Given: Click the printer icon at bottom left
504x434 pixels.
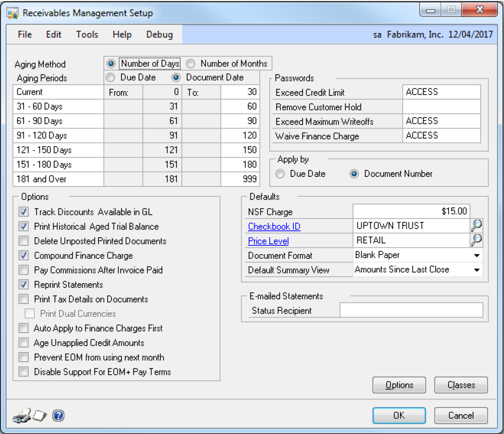Looking at the screenshot, I should click(x=21, y=416).
